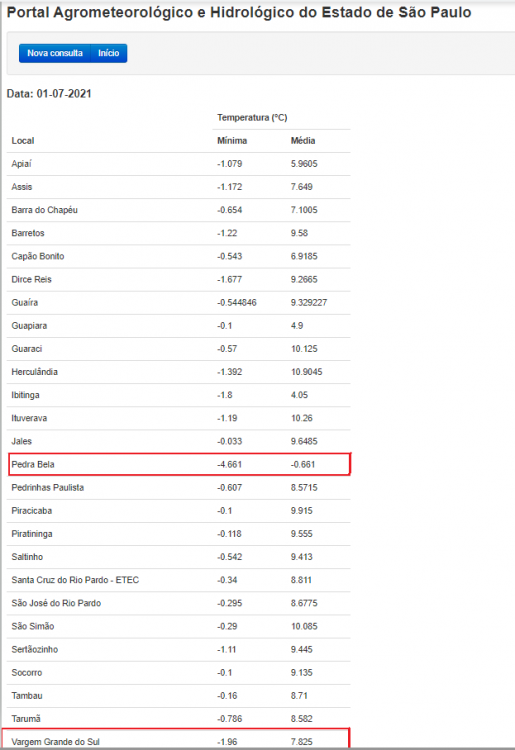Select the Pedra Bela row
The height and width of the screenshot is (750, 515).
[179, 464]
